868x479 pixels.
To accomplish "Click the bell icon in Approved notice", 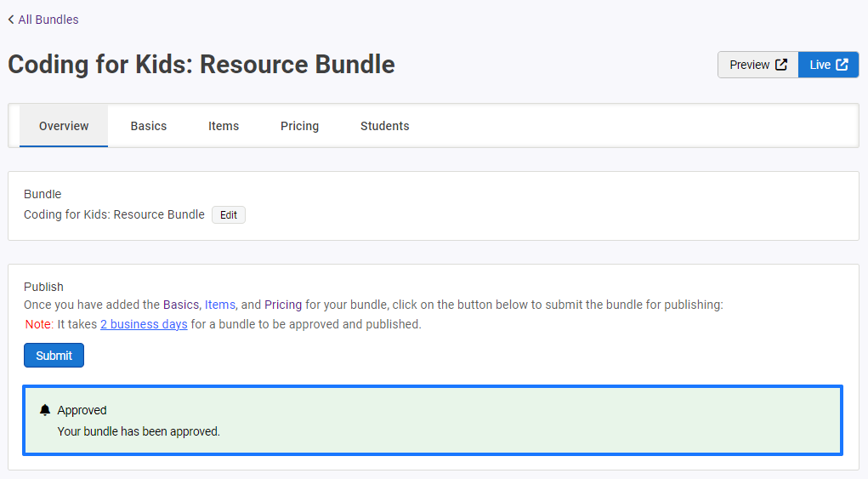I will point(45,410).
